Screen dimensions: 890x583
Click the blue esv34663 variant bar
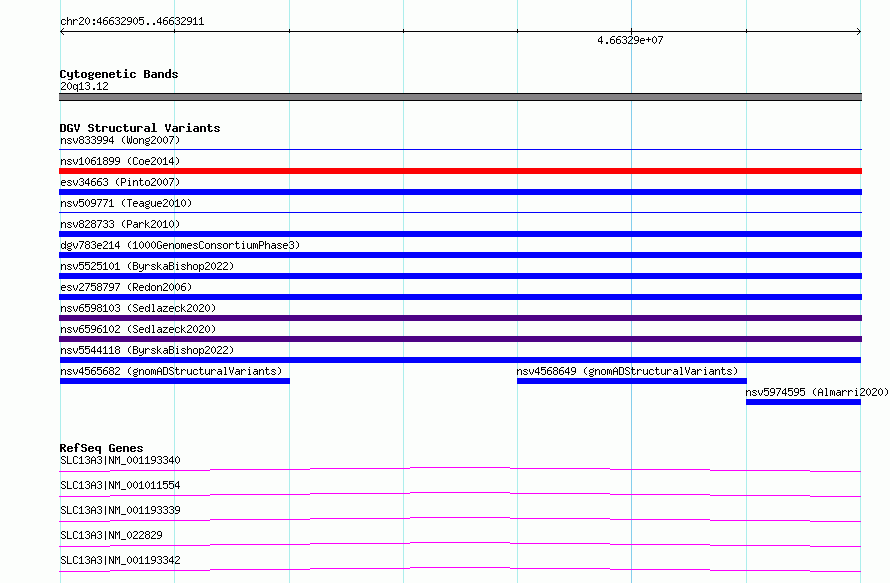coord(460,192)
